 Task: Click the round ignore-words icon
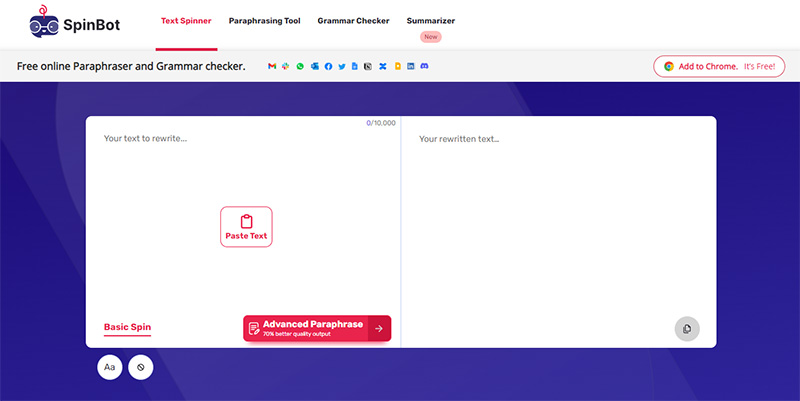[x=141, y=367]
